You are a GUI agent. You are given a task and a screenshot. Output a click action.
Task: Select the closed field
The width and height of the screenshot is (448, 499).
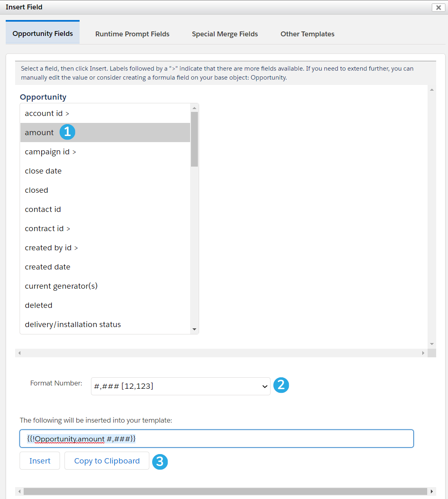[105, 190]
